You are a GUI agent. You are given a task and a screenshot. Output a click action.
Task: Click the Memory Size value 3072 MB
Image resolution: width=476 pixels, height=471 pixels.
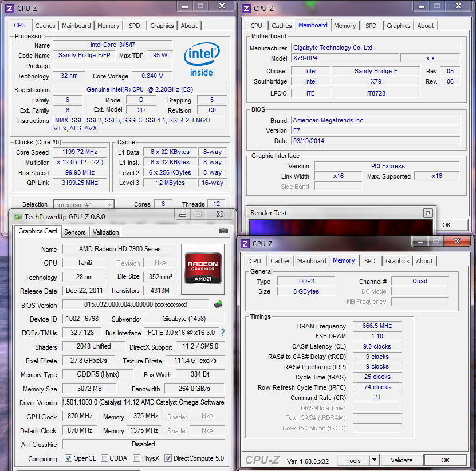(x=89, y=389)
